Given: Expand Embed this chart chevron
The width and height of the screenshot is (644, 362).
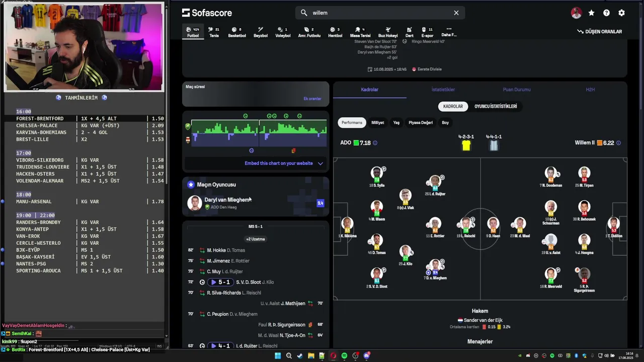Looking at the screenshot, I should point(320,163).
